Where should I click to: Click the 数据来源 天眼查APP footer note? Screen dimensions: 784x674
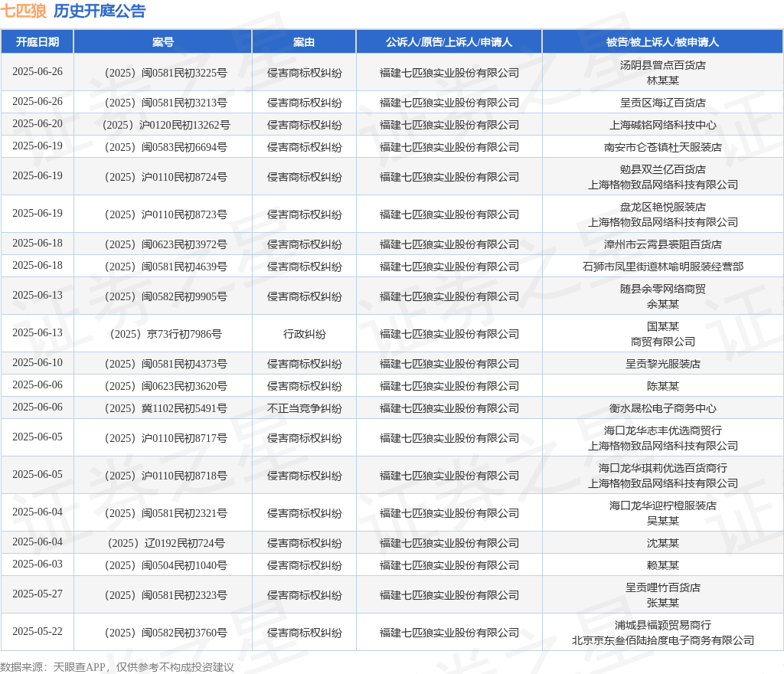(x=117, y=668)
